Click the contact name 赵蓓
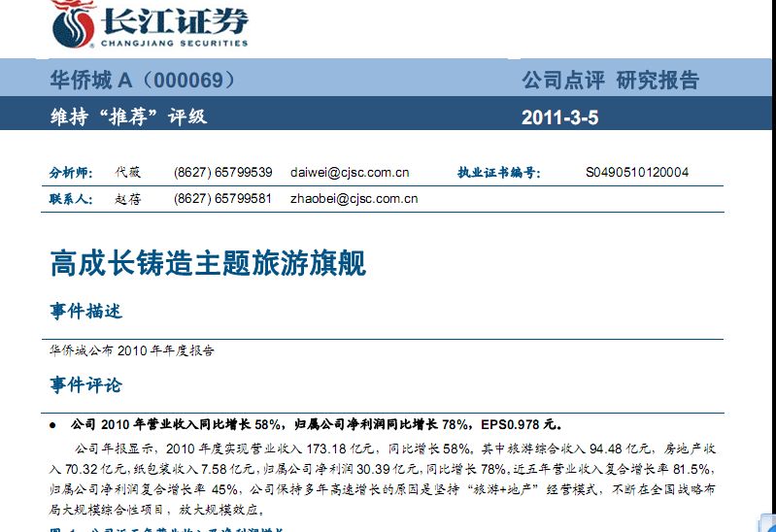Screen dimensions: 776x532 127,199
